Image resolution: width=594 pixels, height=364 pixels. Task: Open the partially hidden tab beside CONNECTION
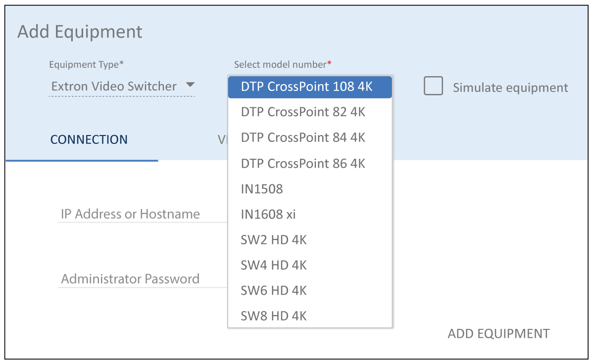[x=222, y=140]
